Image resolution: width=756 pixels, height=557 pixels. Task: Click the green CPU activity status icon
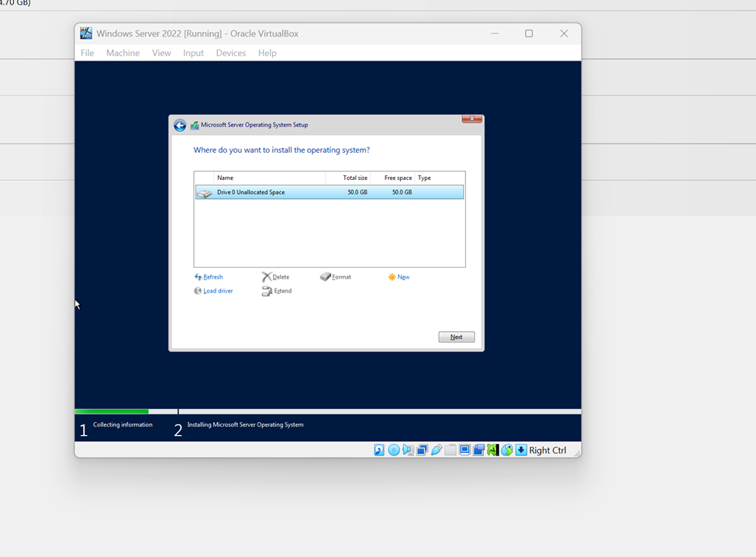click(492, 450)
